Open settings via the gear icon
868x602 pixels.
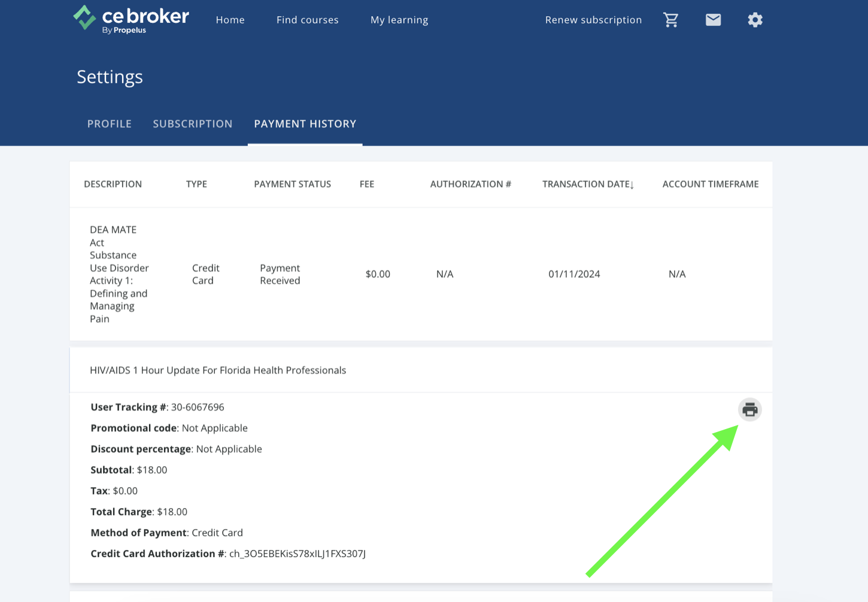755,19
